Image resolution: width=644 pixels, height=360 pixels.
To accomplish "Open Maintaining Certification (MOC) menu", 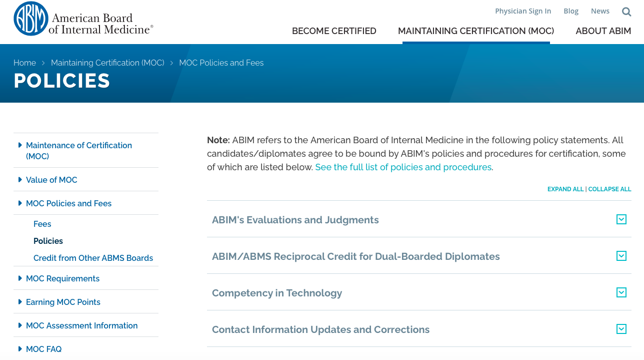I will (476, 31).
